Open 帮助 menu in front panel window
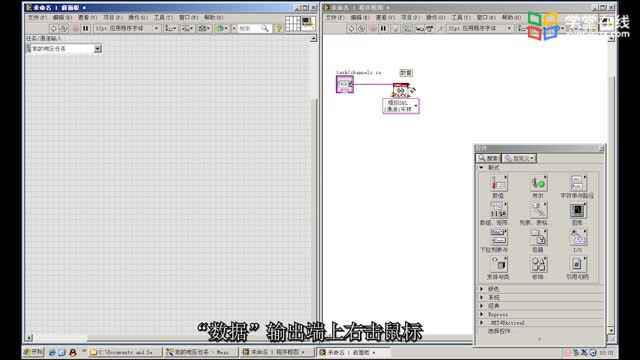This screenshot has width=640, height=360. tap(213, 18)
